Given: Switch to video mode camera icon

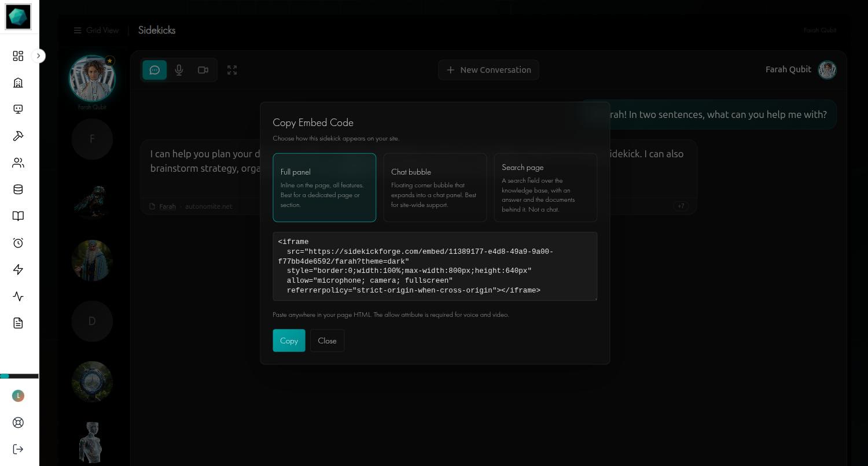Looking at the screenshot, I should pyautogui.click(x=203, y=70).
